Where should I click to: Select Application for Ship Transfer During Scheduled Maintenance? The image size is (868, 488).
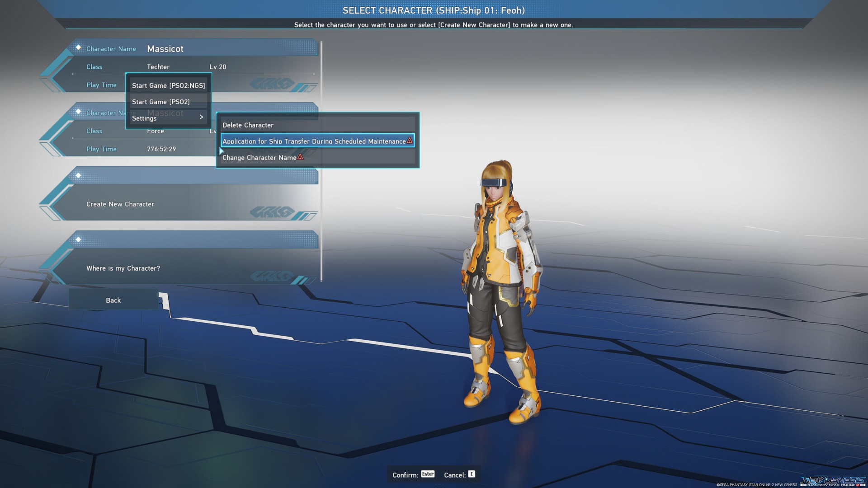[314, 141]
